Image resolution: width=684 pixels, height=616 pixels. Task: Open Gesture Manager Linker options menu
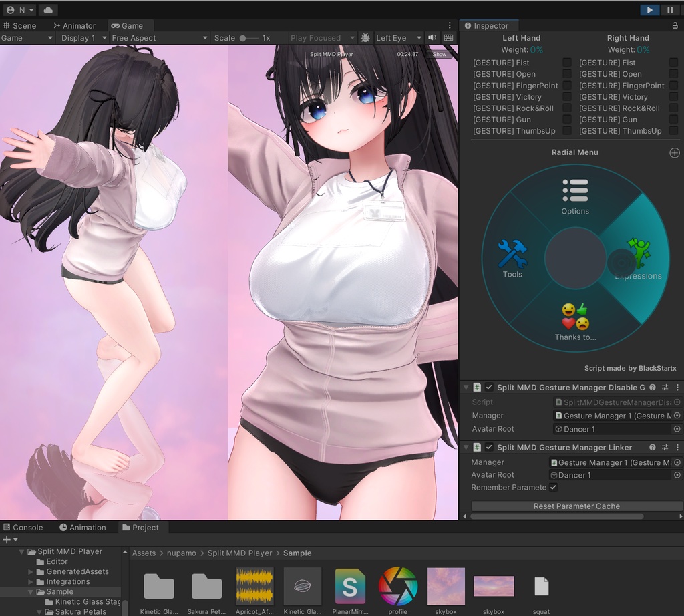coord(677,447)
